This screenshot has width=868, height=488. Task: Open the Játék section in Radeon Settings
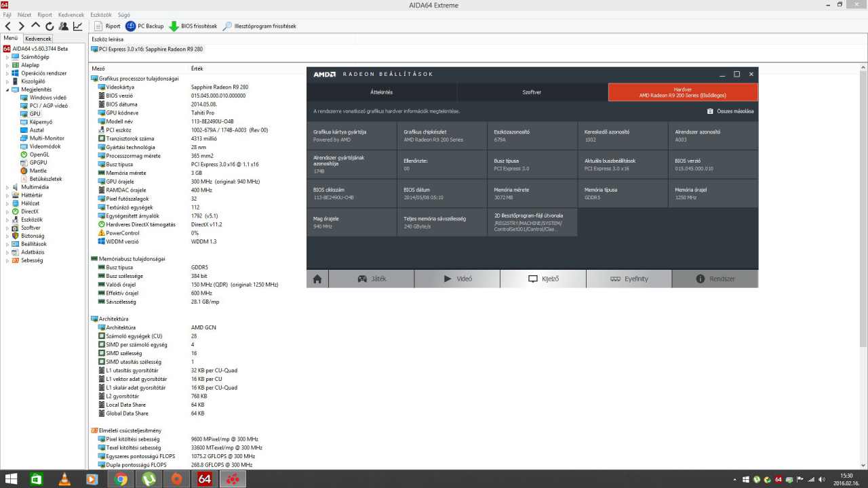tap(372, 279)
